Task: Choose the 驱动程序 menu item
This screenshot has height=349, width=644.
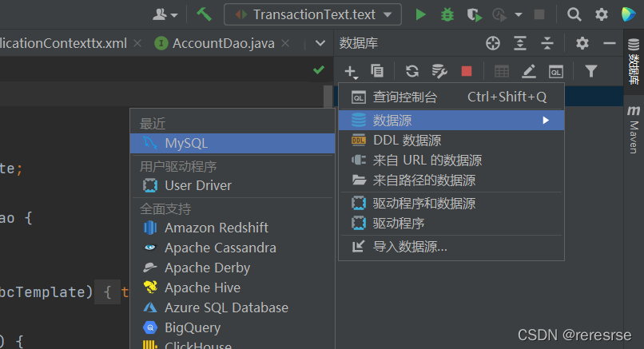Action: tap(451, 224)
